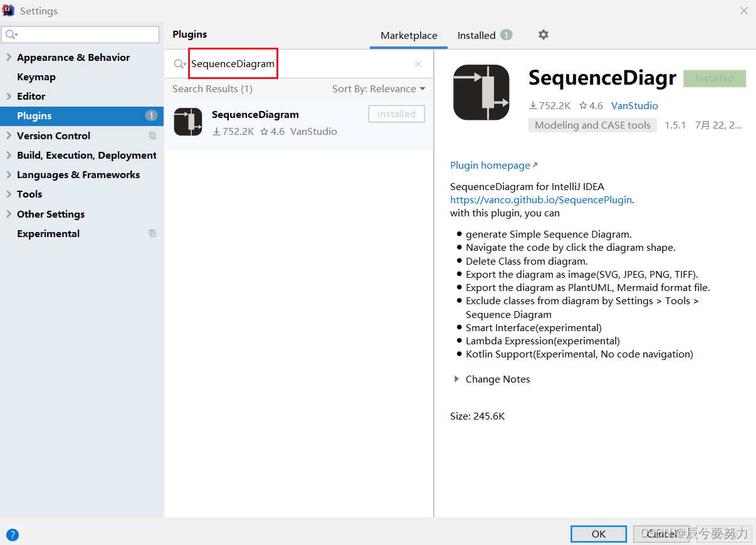Open the plugins gear settings menu
The width and height of the screenshot is (756, 545).
(543, 35)
